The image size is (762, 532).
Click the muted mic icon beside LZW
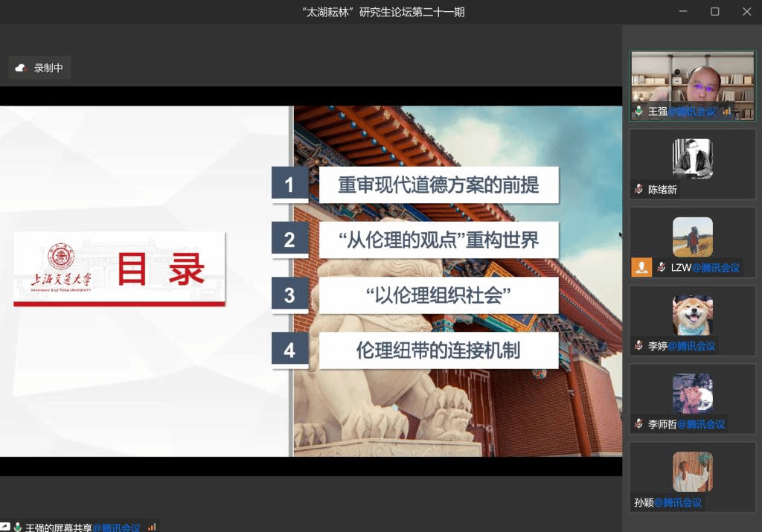point(662,268)
